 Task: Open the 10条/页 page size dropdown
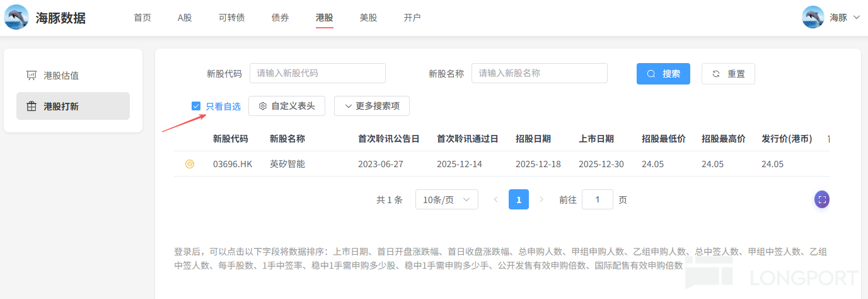[447, 199]
